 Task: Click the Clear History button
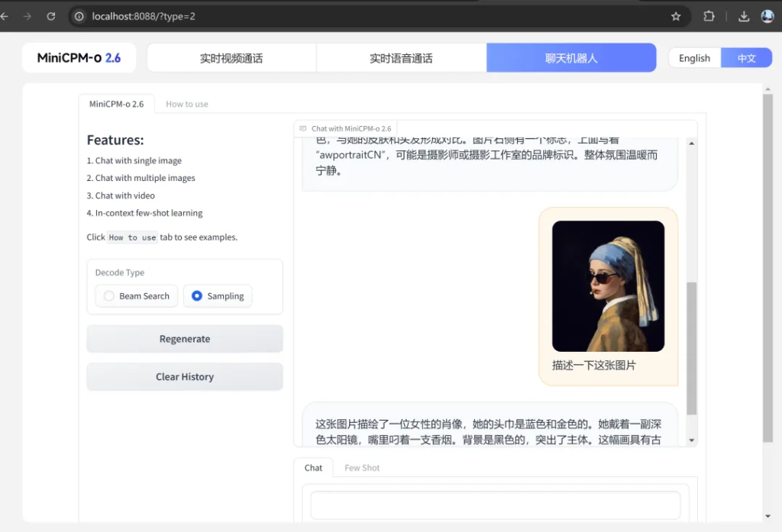coord(185,377)
